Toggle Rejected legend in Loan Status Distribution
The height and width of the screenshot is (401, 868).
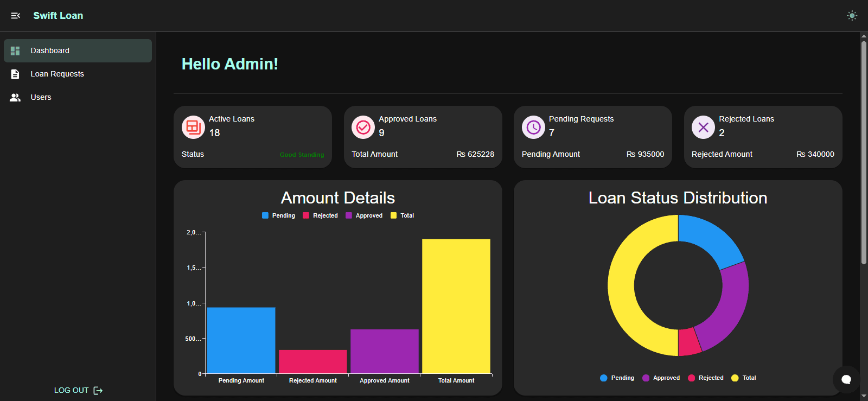(x=705, y=378)
